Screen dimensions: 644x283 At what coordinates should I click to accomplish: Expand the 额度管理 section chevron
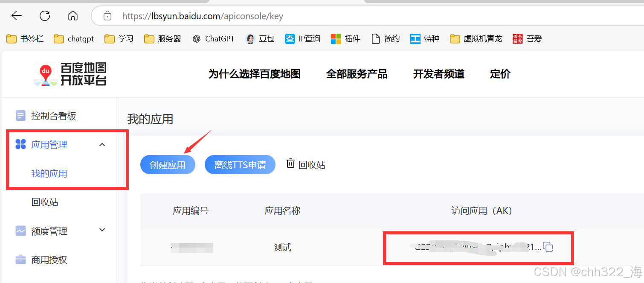tap(102, 230)
